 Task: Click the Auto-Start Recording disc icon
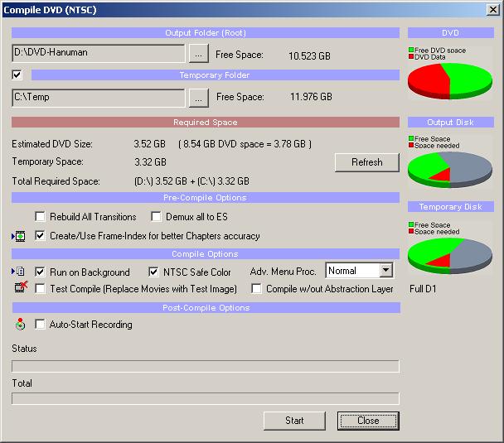20,325
